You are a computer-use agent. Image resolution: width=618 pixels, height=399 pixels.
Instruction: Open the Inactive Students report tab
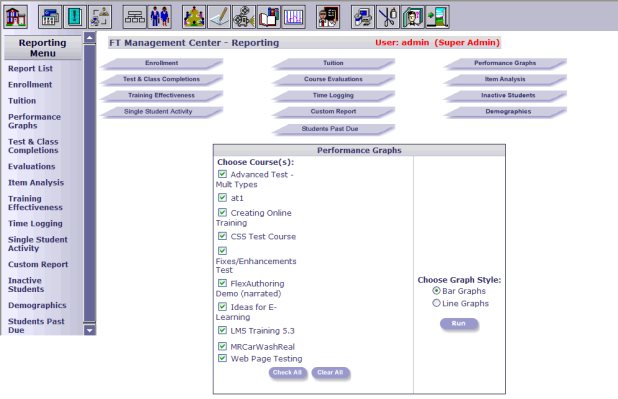click(505, 96)
